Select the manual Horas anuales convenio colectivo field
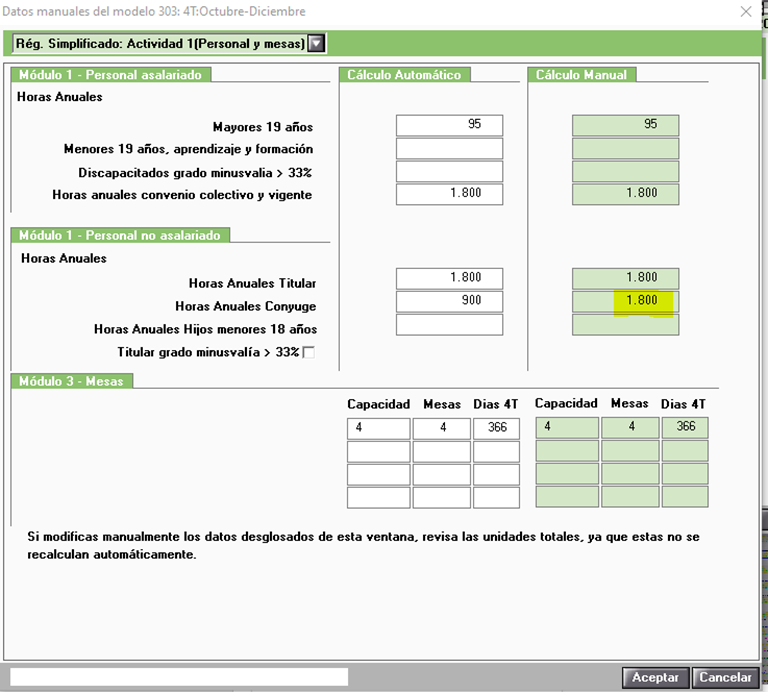 [x=625, y=194]
